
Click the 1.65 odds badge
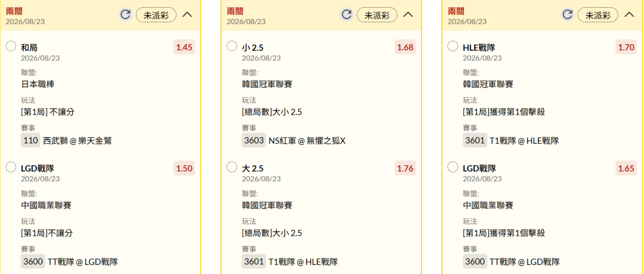(x=626, y=168)
